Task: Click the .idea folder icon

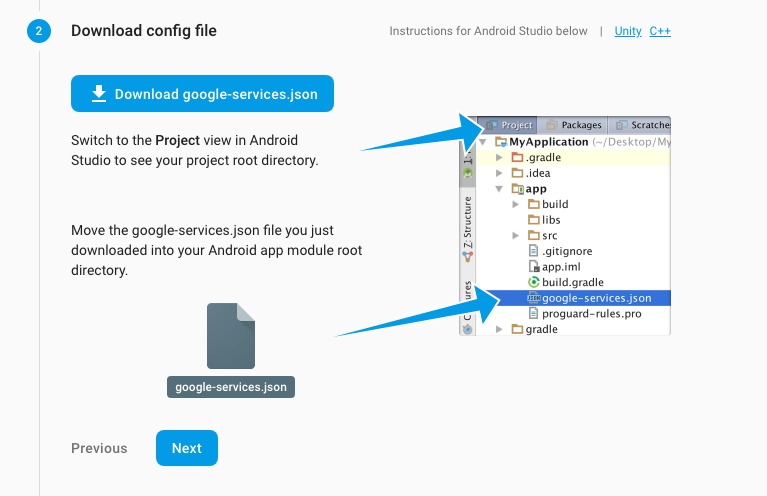Action: [517, 173]
